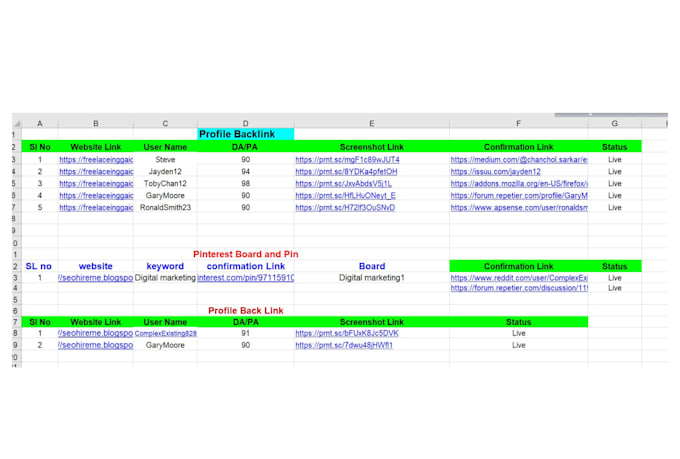Open screenshot link prnt.sc/HfLHuONeyt_E
The width and height of the screenshot is (680, 459).
(345, 196)
